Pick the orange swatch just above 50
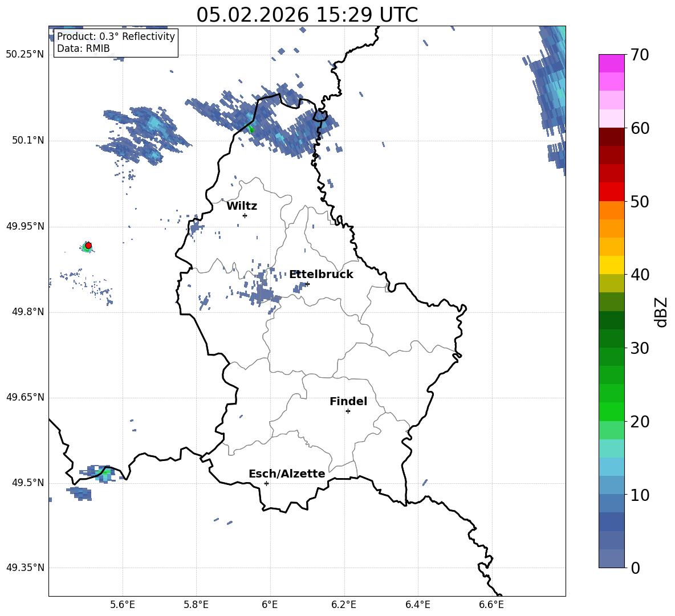 click(611, 210)
